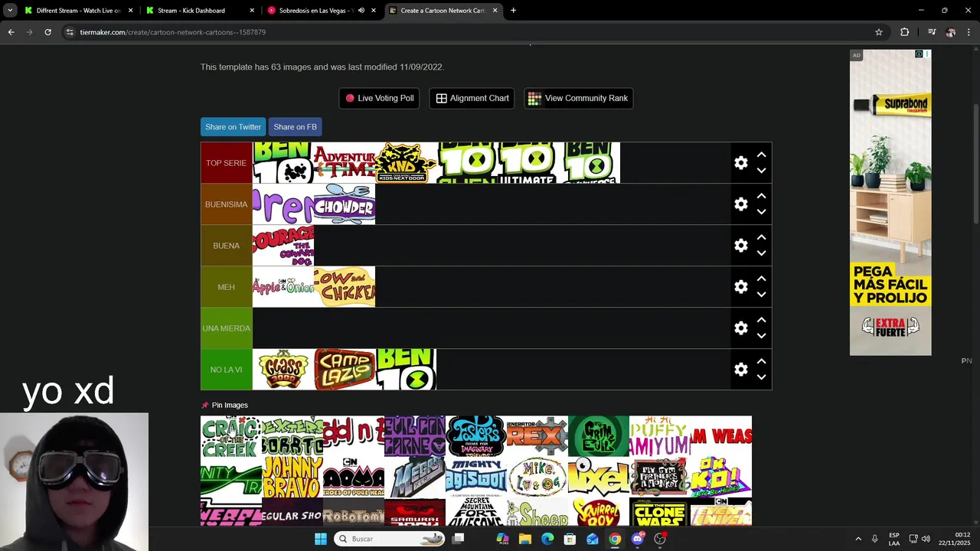Open the Windows Start menu
Screen dimensions: 980x551
pos(321,539)
